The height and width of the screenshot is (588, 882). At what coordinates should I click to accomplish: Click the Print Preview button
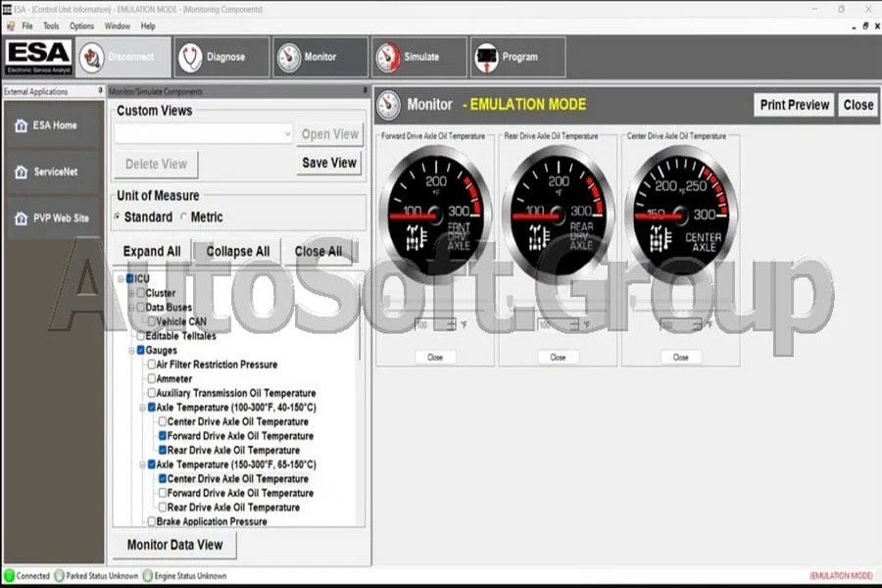(794, 105)
